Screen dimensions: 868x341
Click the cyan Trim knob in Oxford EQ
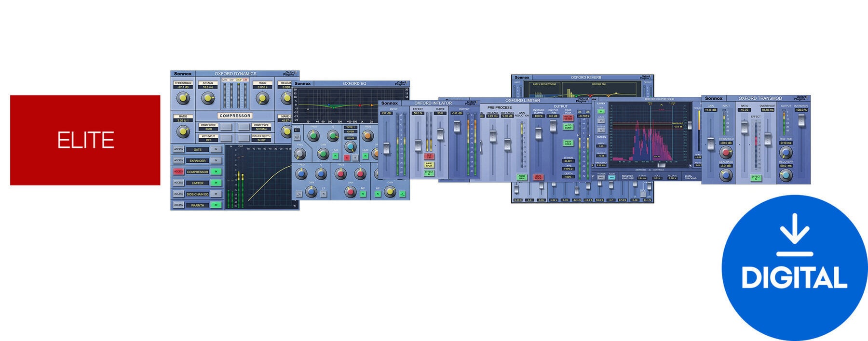point(351,147)
